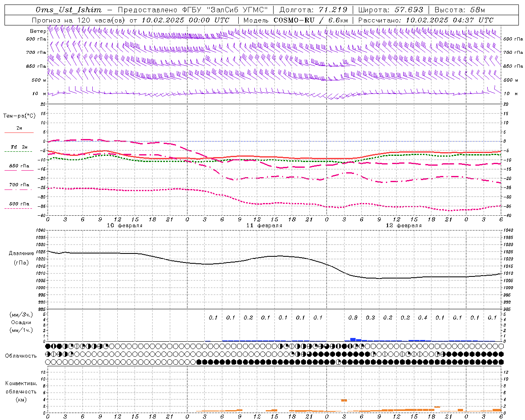Click the Ветер wind panel label
The height and width of the screenshot is (420, 525).
(38, 31)
